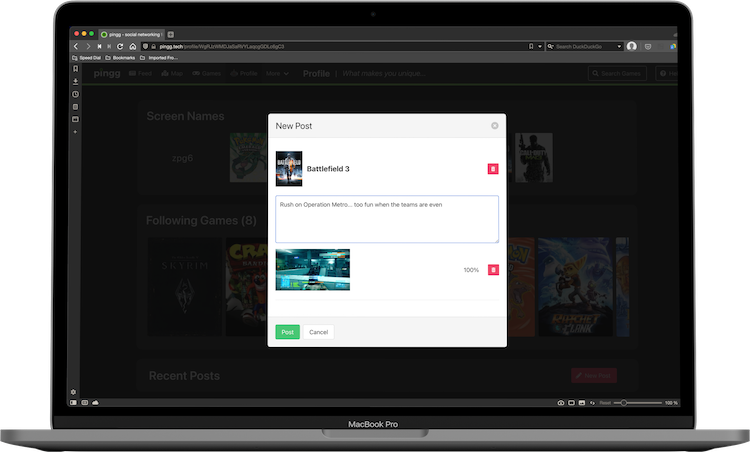Open the sync cloud status icon
Viewport: 750px width, 452px height.
coord(95,403)
